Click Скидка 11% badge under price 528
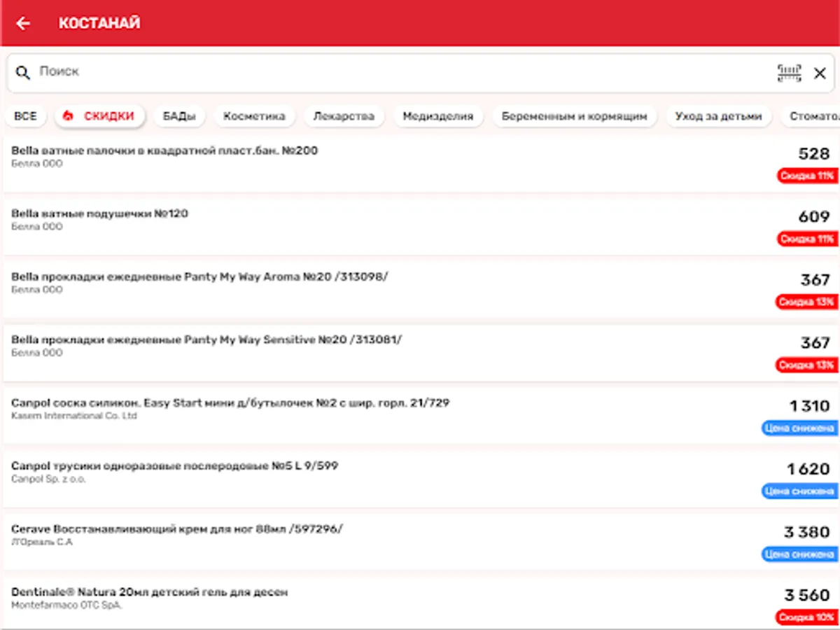The image size is (840, 630). pyautogui.click(x=807, y=176)
